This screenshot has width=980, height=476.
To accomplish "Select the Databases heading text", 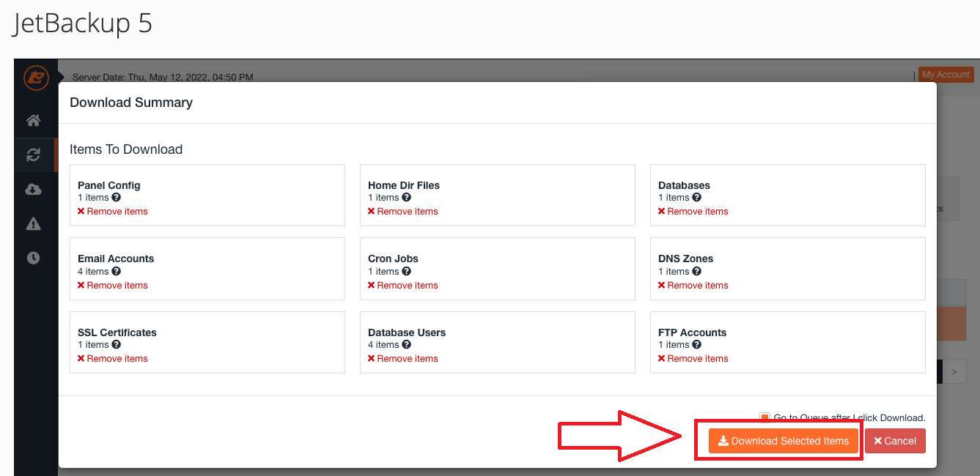I will coord(685,185).
